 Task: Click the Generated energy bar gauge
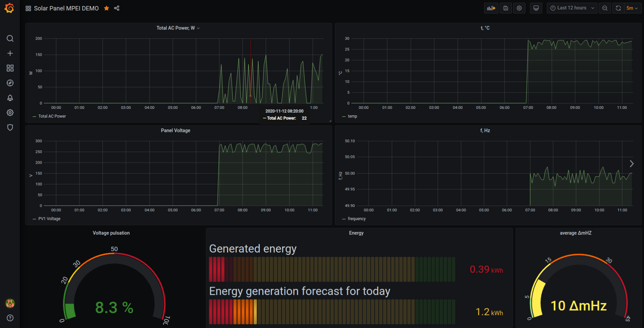(332, 269)
